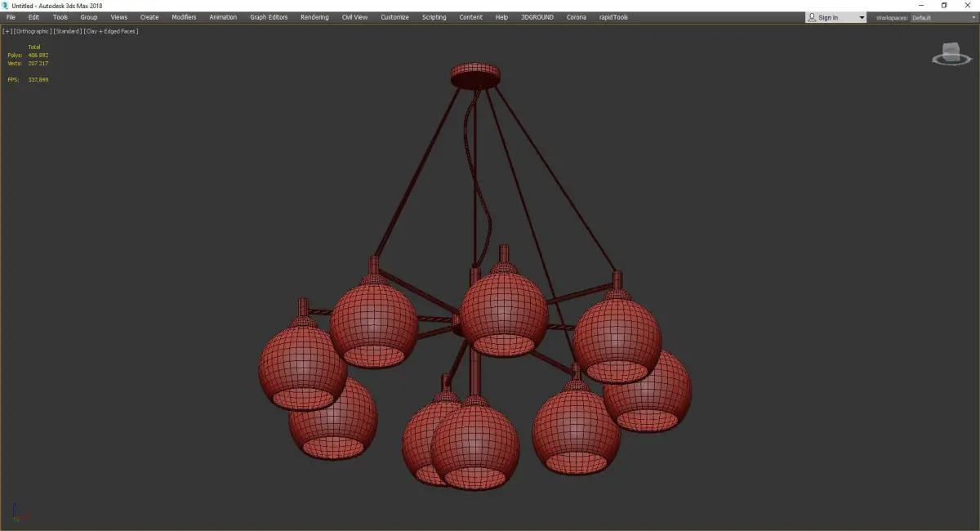
Task: Click the world axis tripod icon
Action: 20,513
